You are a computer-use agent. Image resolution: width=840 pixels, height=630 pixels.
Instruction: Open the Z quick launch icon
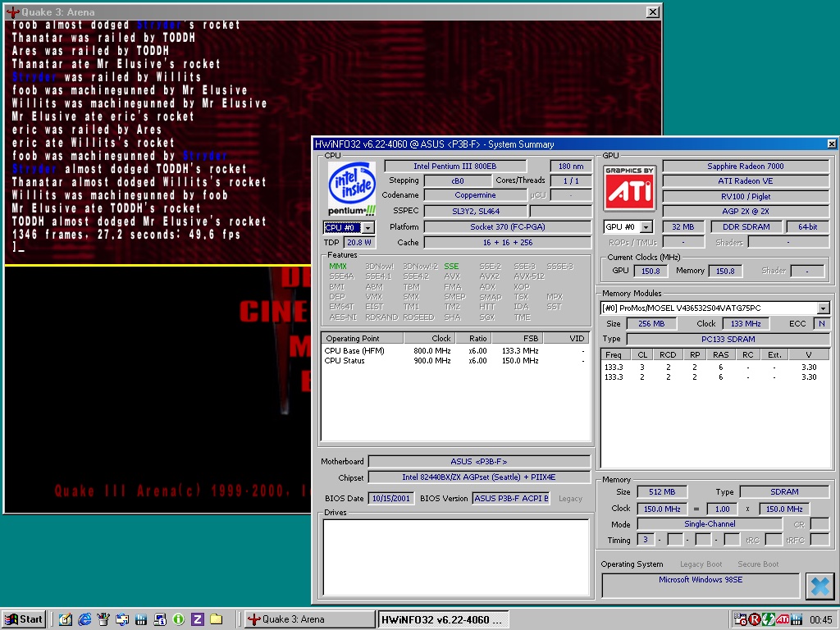(197, 619)
